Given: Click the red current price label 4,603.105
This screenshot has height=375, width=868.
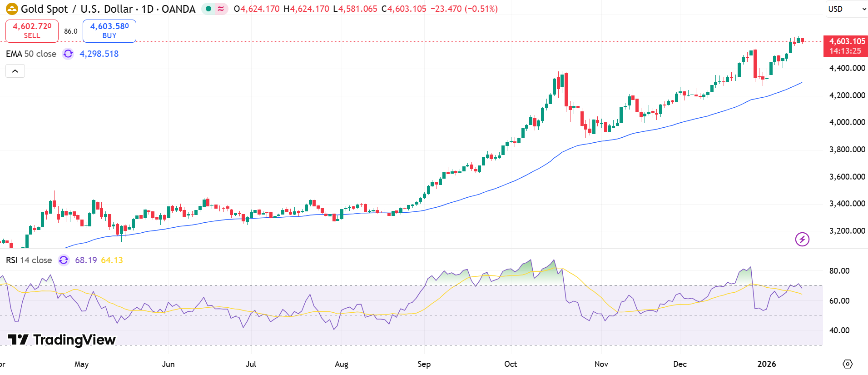Looking at the screenshot, I should coord(847,41).
